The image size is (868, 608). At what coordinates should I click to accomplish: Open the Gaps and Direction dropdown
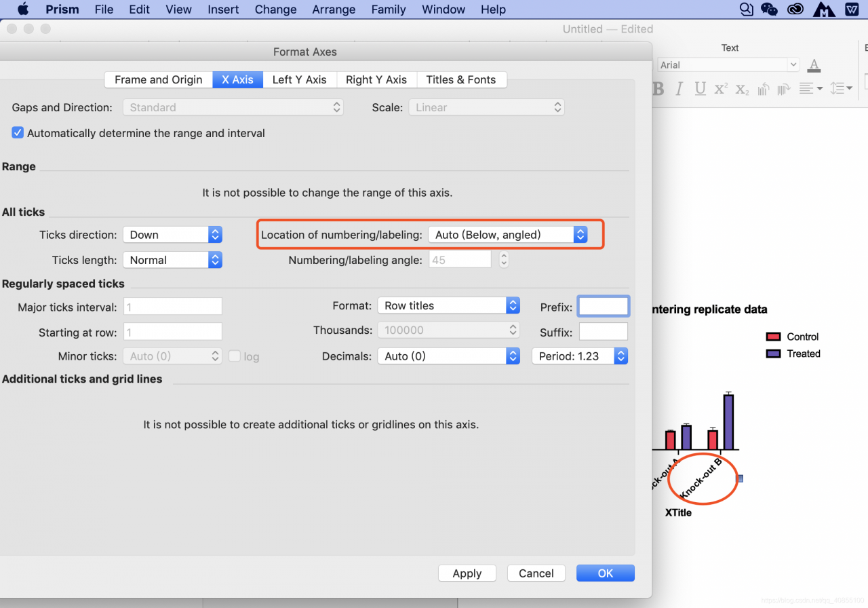coord(233,107)
